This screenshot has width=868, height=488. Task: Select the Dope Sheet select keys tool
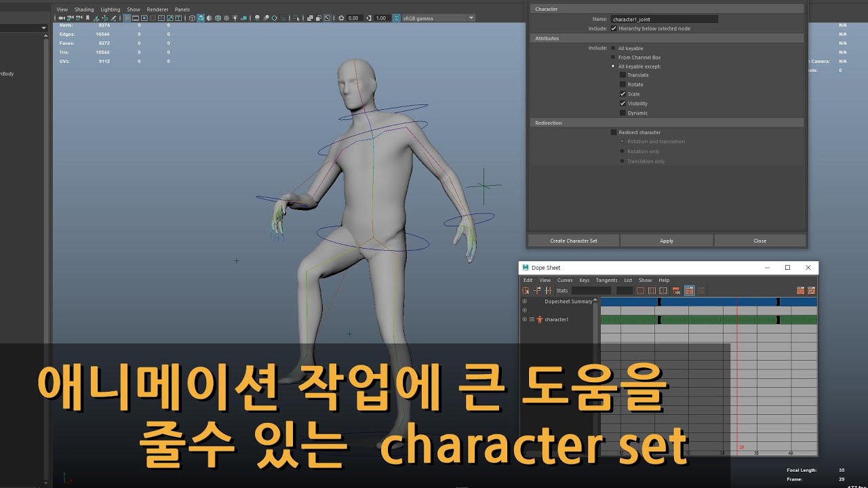pyautogui.click(x=526, y=291)
